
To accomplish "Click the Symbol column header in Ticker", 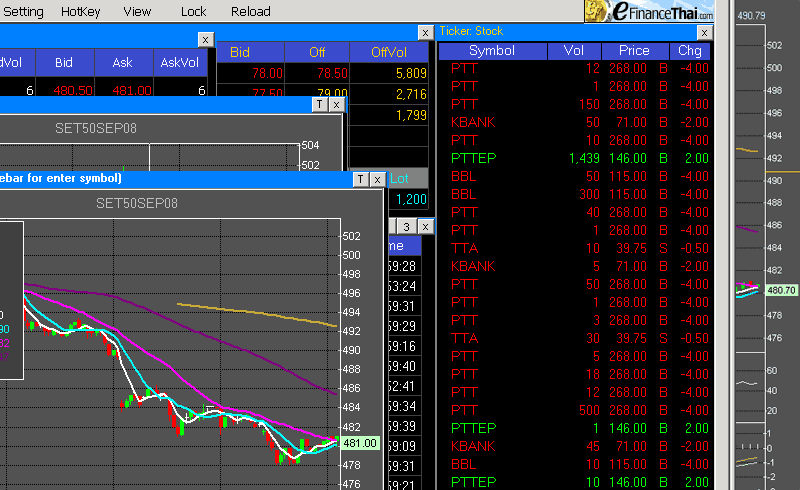I will click(x=492, y=51).
